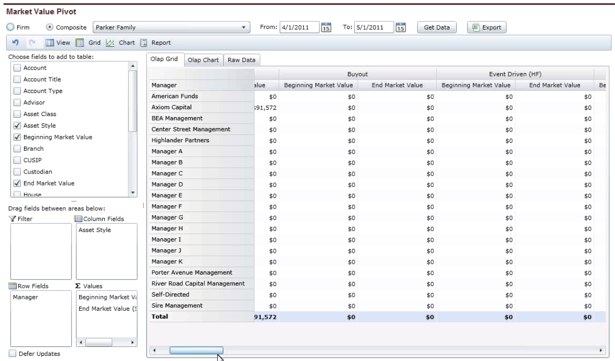Click Values box scroll right arrow

tap(133, 343)
